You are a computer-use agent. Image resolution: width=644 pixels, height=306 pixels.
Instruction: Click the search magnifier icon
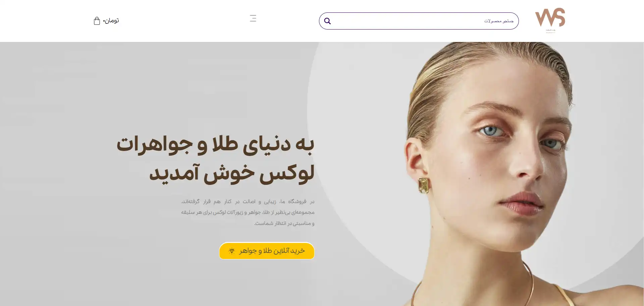pos(327,21)
